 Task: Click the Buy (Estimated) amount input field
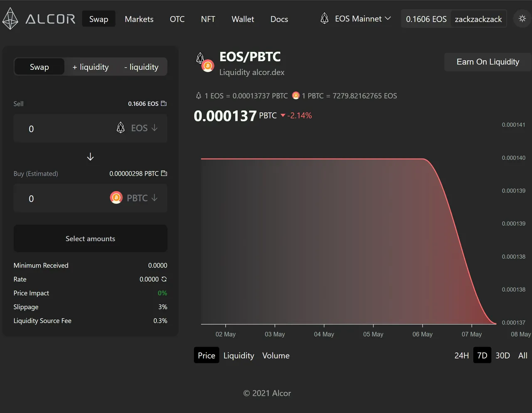[x=91, y=198]
